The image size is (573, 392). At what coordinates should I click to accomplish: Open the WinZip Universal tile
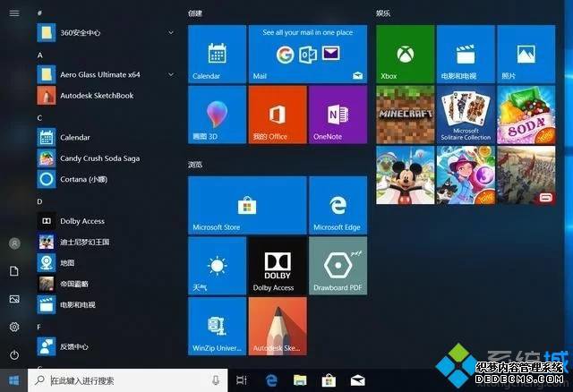217,327
